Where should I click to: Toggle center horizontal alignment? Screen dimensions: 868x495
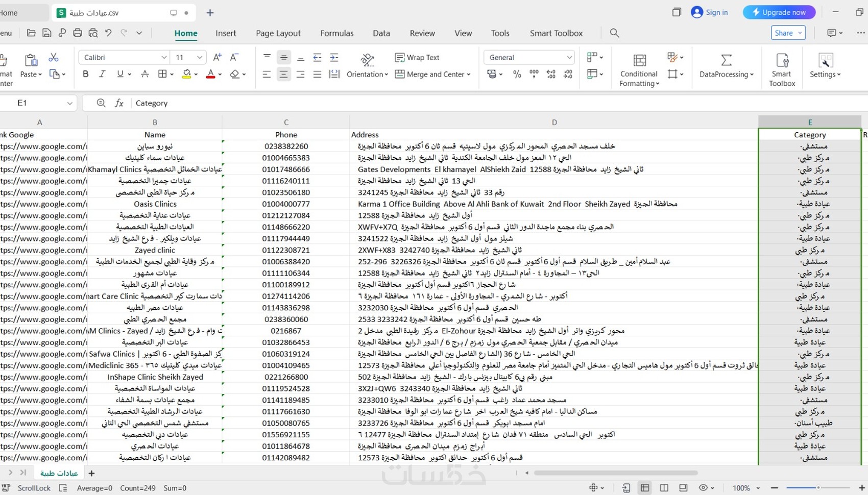[283, 75]
